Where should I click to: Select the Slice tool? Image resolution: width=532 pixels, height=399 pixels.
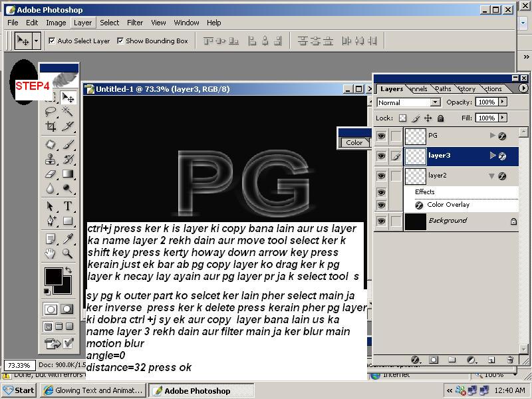[68, 126]
